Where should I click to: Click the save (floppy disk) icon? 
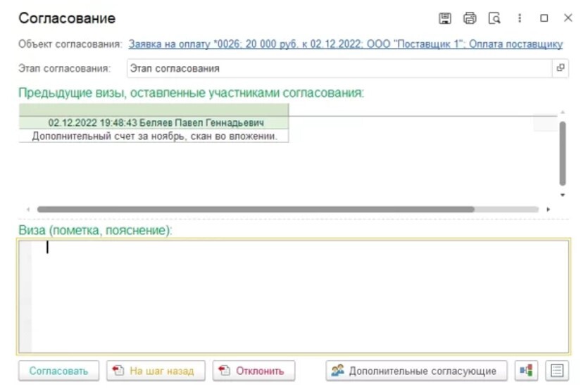click(444, 18)
